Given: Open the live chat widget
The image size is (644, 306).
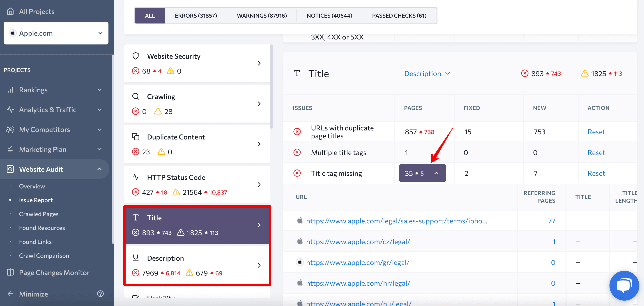Looking at the screenshot, I should click(624, 285).
